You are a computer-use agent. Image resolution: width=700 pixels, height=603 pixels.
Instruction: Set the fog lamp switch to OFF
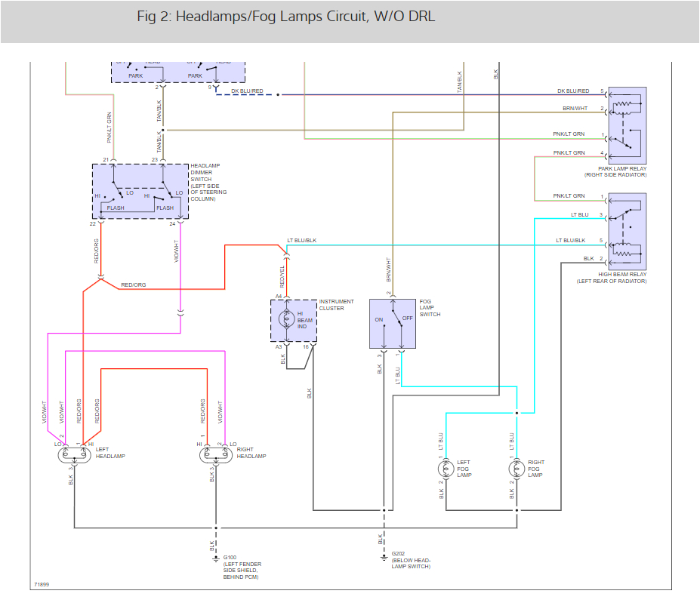pyautogui.click(x=406, y=319)
